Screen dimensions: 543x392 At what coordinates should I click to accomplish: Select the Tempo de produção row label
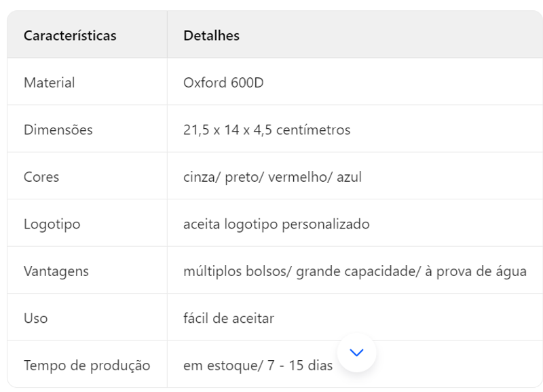click(87, 366)
